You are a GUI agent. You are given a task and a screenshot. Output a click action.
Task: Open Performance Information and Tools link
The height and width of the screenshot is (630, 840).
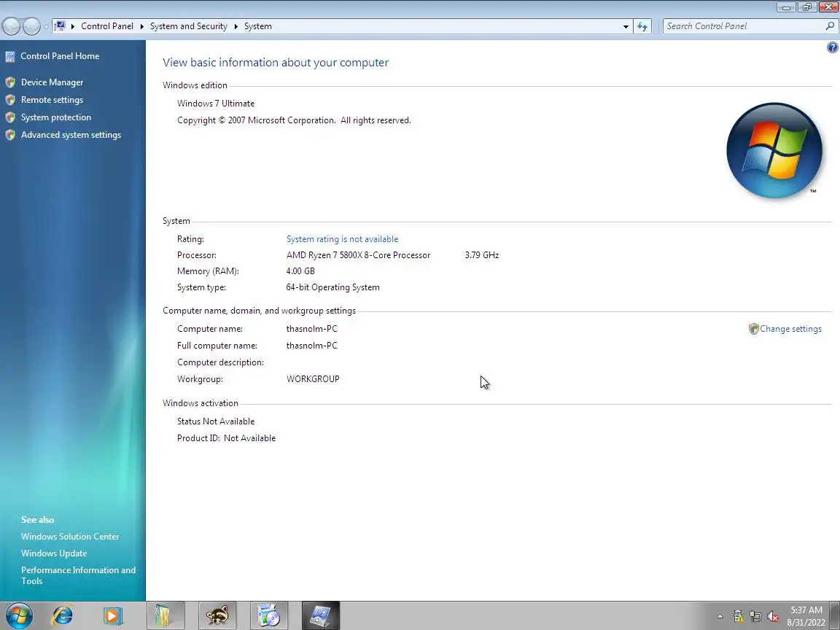point(78,575)
